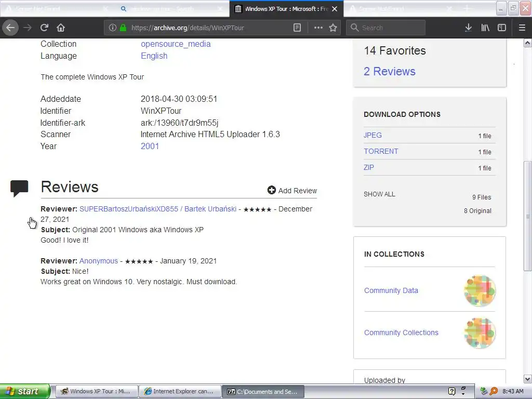Image resolution: width=532 pixels, height=399 pixels.
Task: Click the page scrollbar up arrow
Action: pyautogui.click(x=527, y=43)
